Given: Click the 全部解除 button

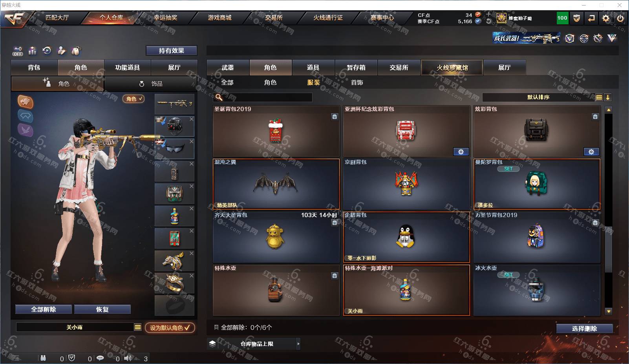Looking at the screenshot, I should tap(44, 309).
